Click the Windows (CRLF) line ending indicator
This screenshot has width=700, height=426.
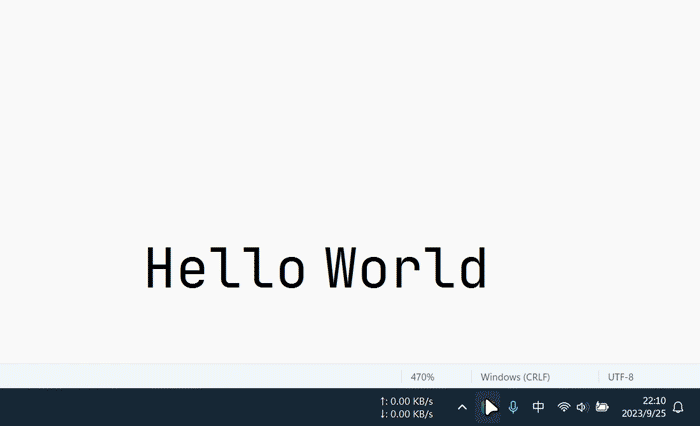[x=515, y=377]
